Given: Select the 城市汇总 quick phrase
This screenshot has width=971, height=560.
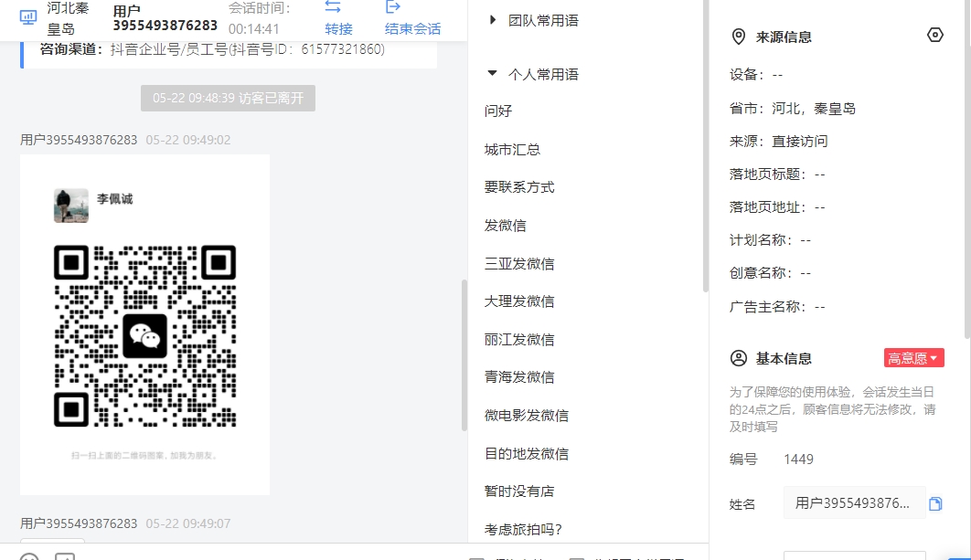Looking at the screenshot, I should (512, 150).
